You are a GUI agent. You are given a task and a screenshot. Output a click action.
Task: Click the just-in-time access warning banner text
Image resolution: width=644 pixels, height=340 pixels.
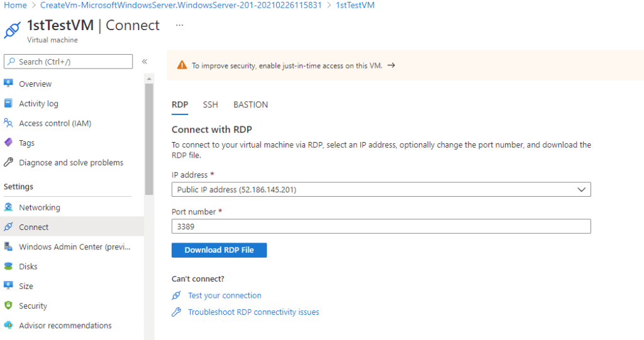point(287,65)
